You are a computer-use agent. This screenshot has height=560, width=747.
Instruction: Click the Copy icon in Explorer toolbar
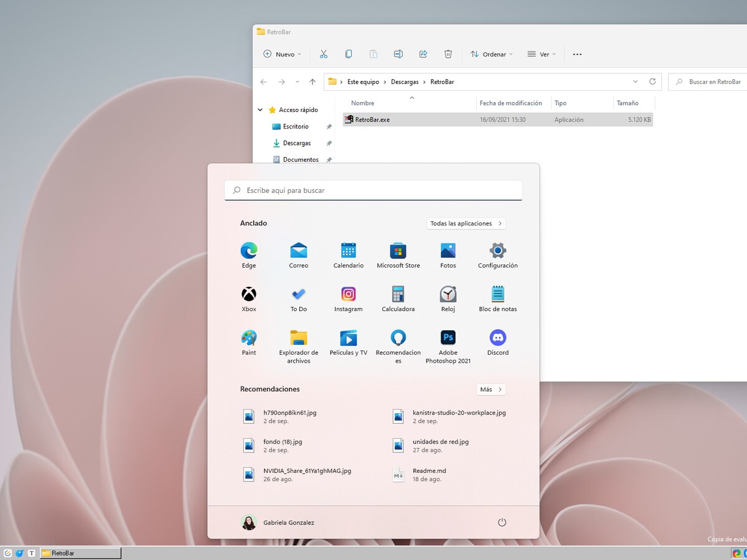[x=349, y=54]
